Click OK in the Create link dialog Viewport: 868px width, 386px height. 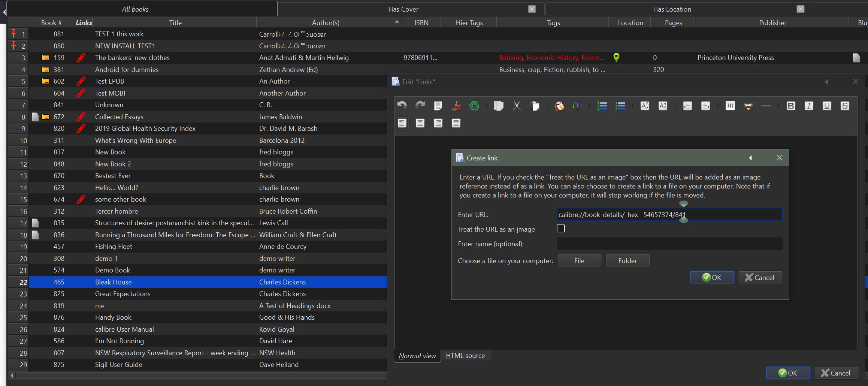pos(711,277)
